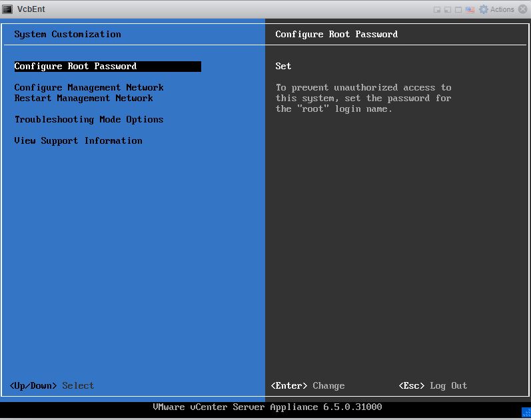Click the Esc Log Out hint
The image size is (531, 420).
[x=433, y=386]
